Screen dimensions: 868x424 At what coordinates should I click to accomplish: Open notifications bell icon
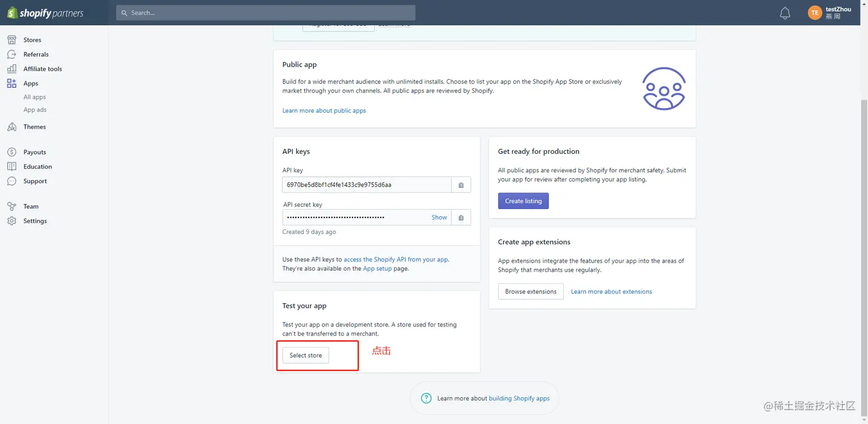tap(785, 13)
